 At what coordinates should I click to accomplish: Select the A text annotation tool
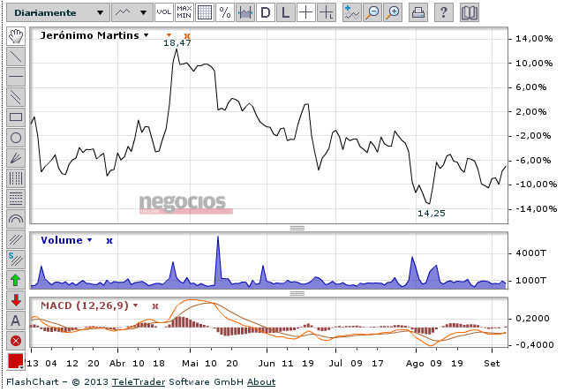coord(16,320)
